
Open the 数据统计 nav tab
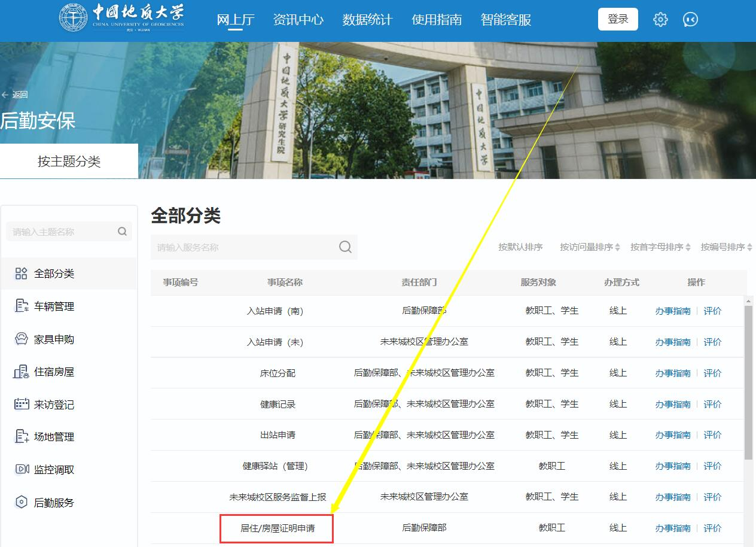tap(367, 20)
